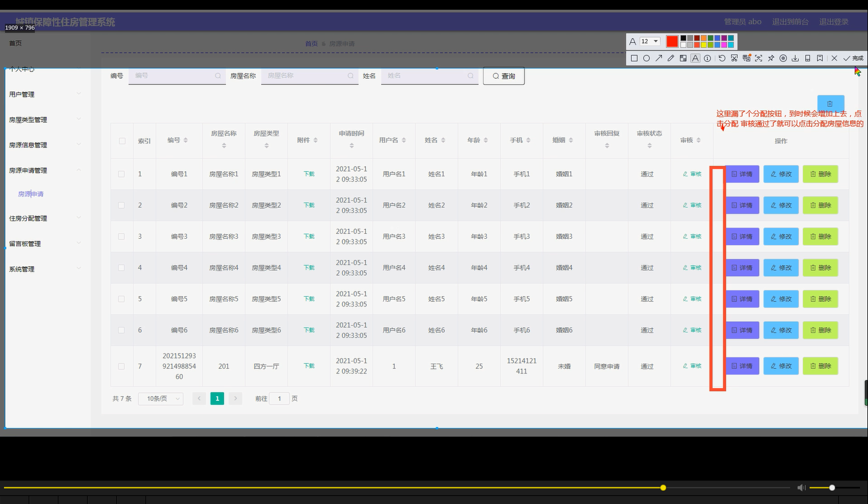Save screenshot with download icon
868x504 pixels.
click(795, 58)
